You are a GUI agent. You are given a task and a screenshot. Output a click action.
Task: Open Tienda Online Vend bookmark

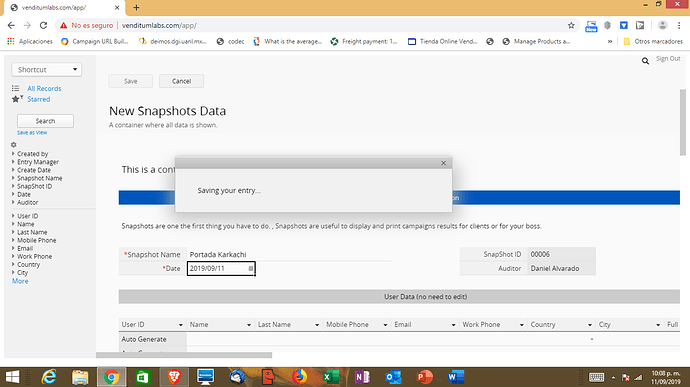[x=442, y=41]
